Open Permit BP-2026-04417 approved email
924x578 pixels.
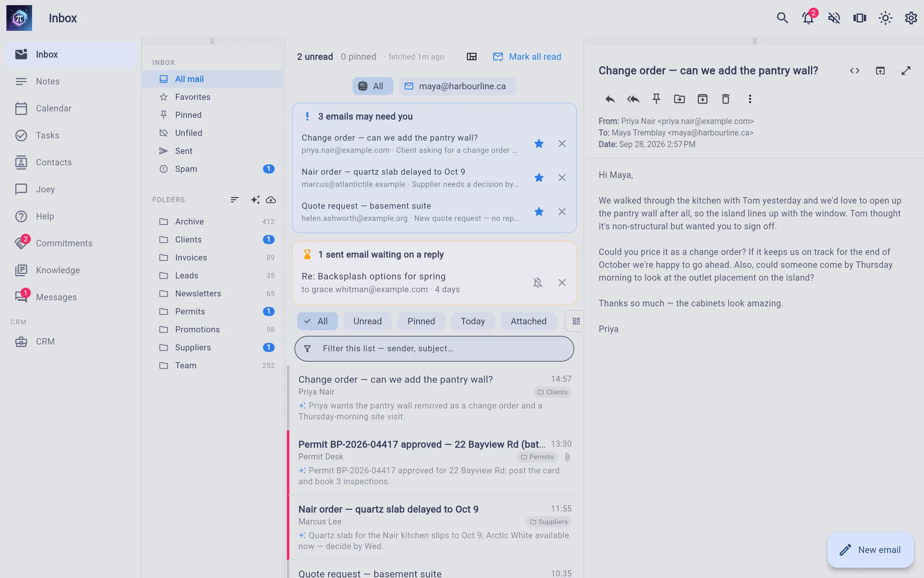pos(435,463)
